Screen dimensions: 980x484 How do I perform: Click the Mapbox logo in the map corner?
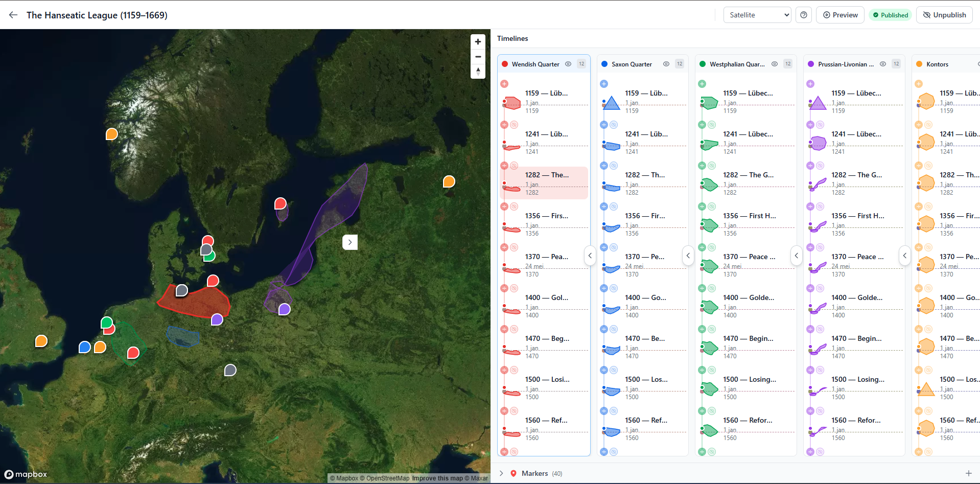(26, 474)
